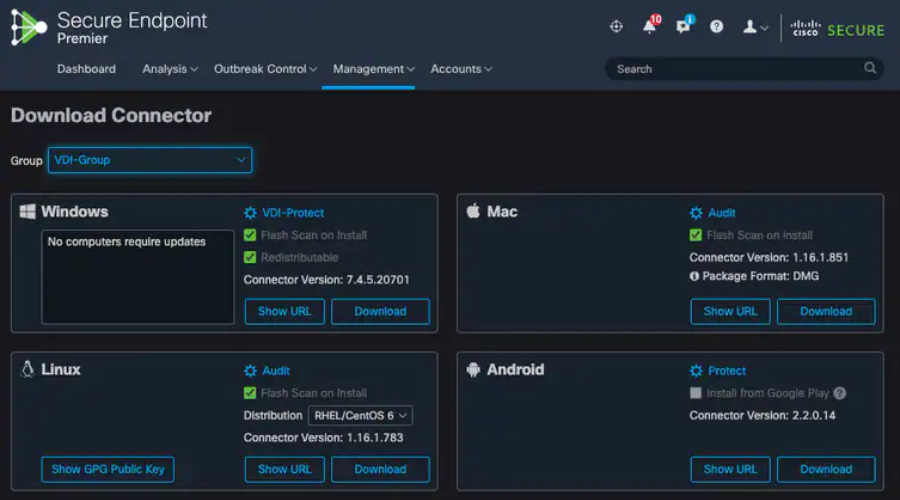Enable Install from Google Play checkbox
The width and height of the screenshot is (900, 500).
(696, 393)
